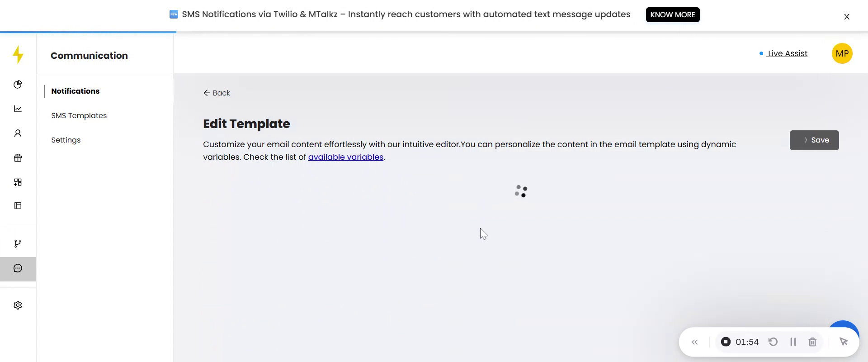Open Settings in Communication menu
868x362 pixels.
pyautogui.click(x=66, y=140)
